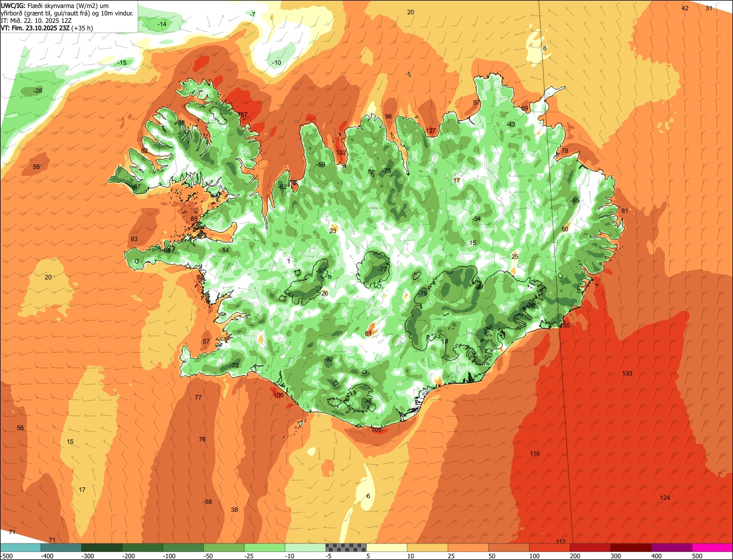
Task: Click the map value '42'
Action: coord(685,8)
